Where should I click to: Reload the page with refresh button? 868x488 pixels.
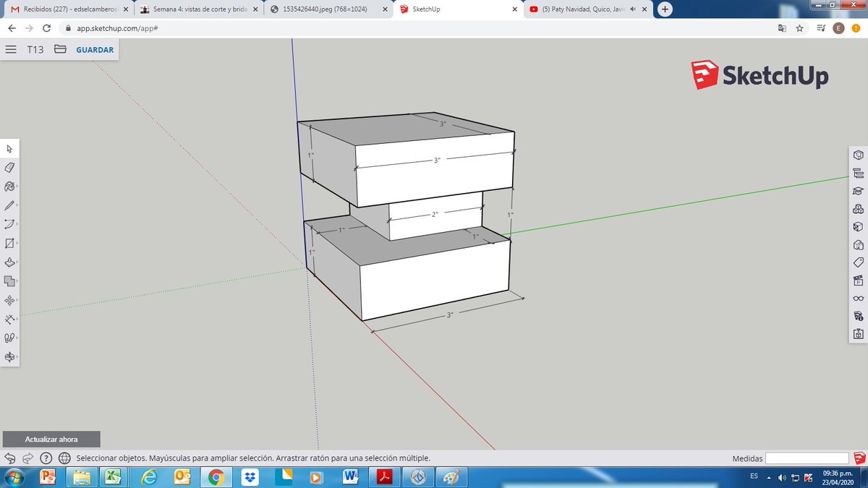tap(47, 28)
